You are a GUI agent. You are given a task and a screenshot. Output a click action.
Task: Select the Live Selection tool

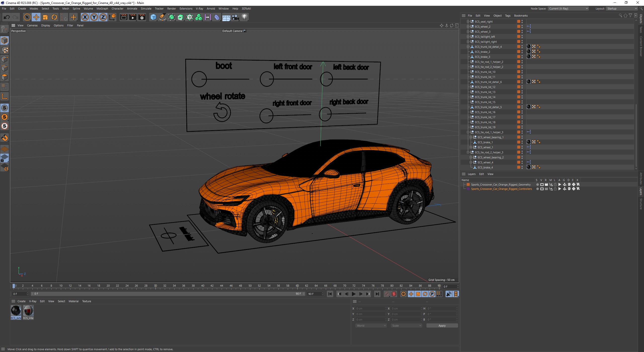(x=27, y=17)
